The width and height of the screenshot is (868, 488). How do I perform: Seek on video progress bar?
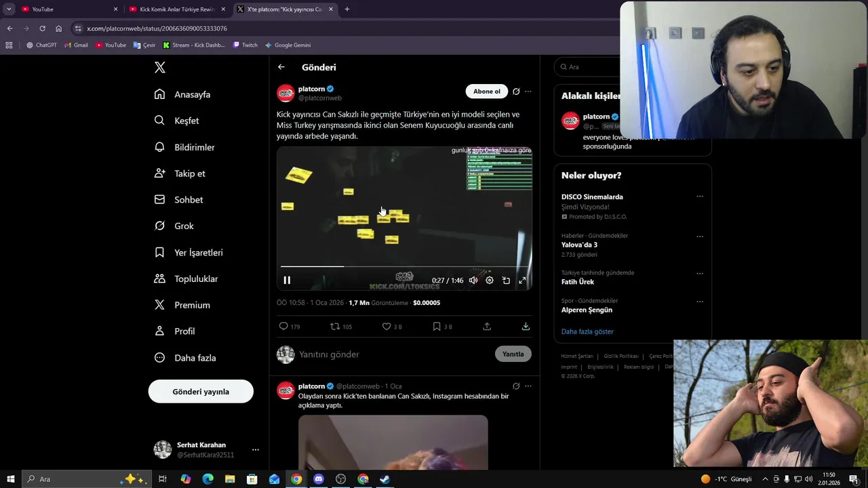(404, 266)
